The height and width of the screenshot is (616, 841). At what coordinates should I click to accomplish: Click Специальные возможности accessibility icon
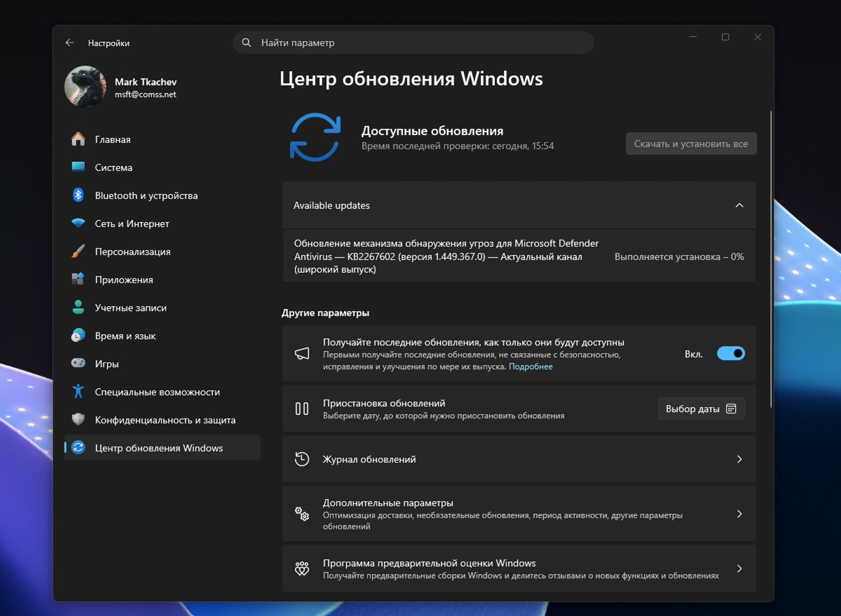[78, 391]
